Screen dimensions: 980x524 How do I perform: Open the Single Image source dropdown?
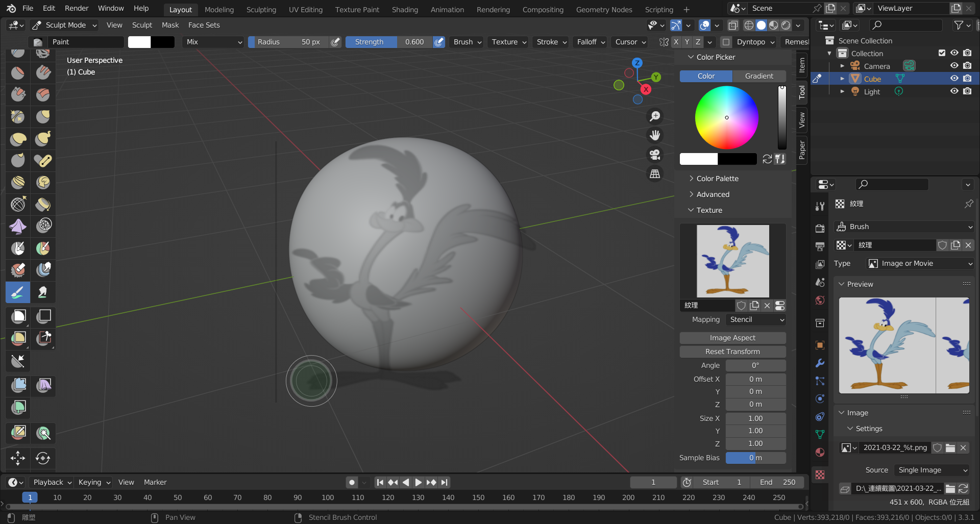933,470
